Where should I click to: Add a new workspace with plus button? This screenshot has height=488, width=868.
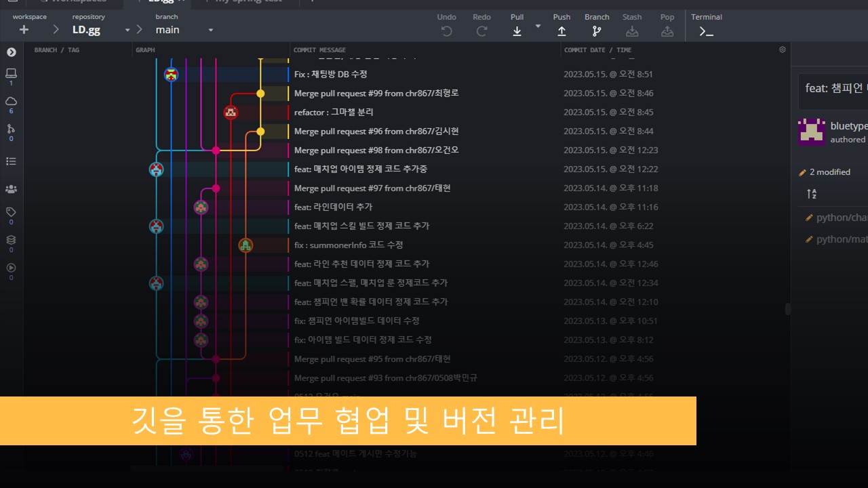tap(24, 30)
